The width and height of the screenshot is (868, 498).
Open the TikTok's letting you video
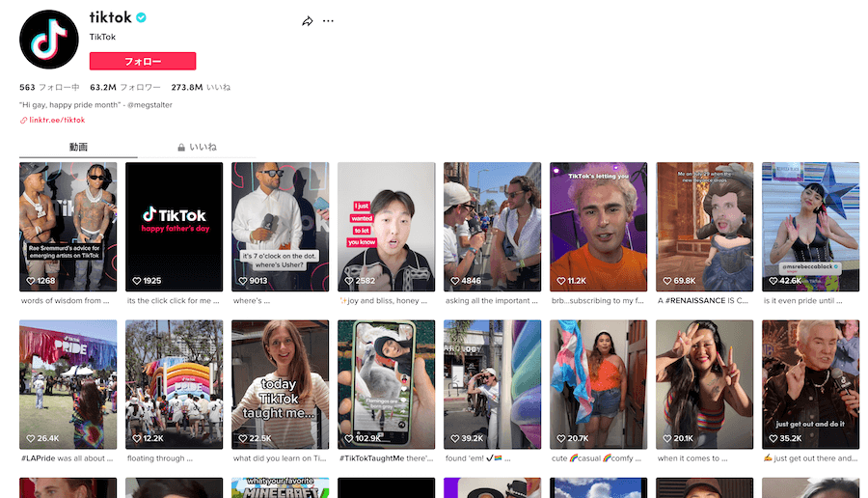click(598, 227)
